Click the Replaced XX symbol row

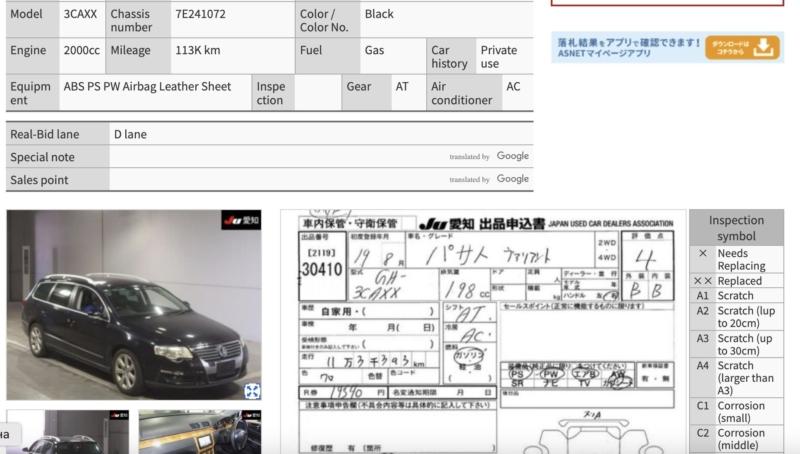[736, 281]
